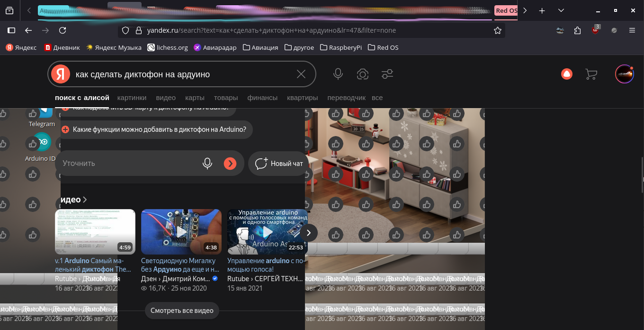This screenshot has height=330, width=644.
Task: Open the browser hamburger menu
Action: click(632, 30)
